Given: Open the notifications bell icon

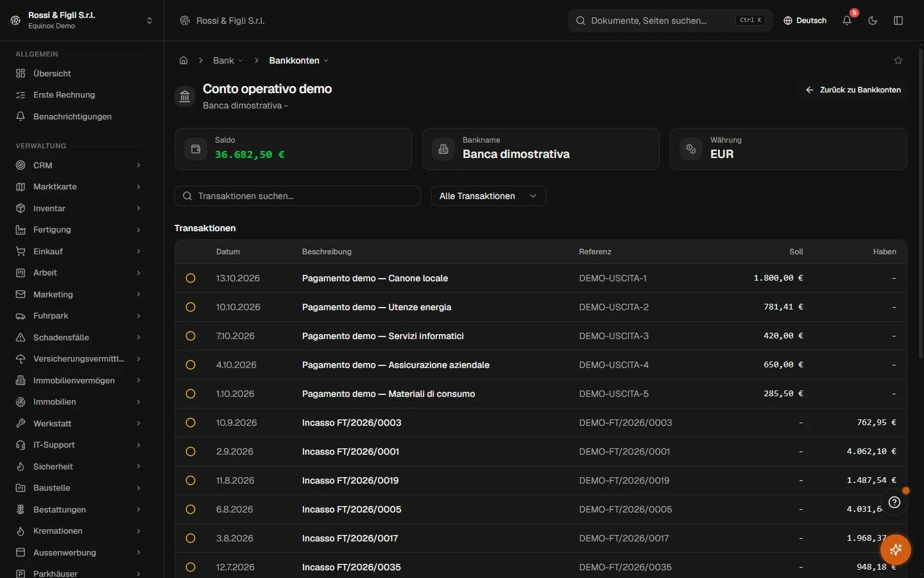Looking at the screenshot, I should tap(847, 21).
